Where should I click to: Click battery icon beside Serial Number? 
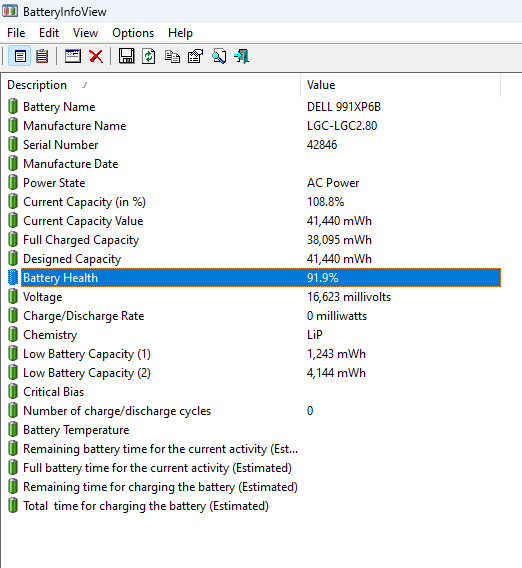click(x=13, y=145)
